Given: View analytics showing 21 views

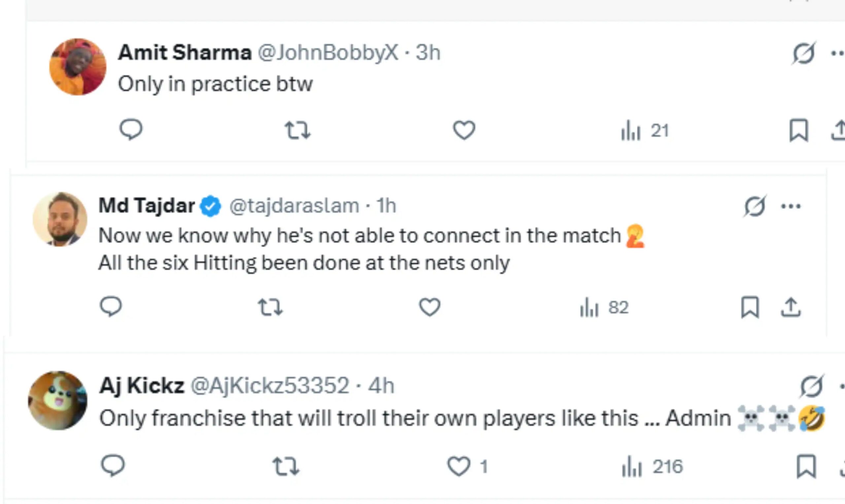Looking at the screenshot, I should pos(645,131).
